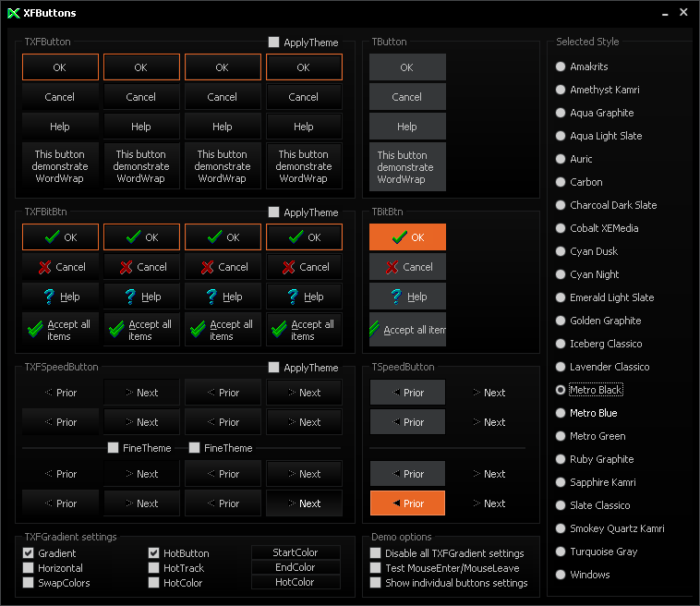Enable the HotTrack checkbox

[154, 568]
